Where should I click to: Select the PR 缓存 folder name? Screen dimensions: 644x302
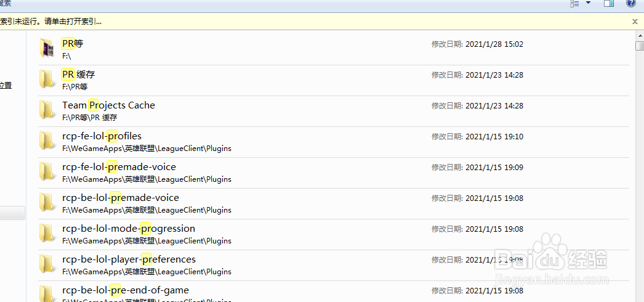click(x=79, y=75)
